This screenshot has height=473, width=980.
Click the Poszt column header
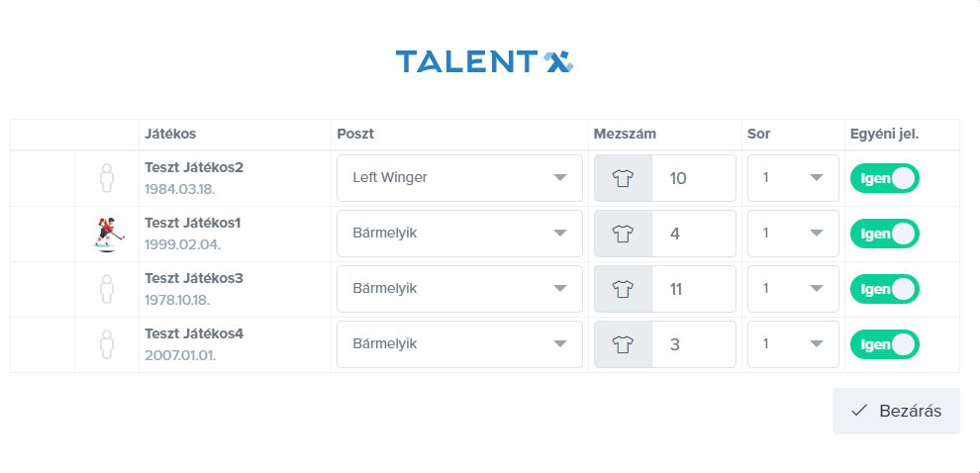[x=355, y=134]
